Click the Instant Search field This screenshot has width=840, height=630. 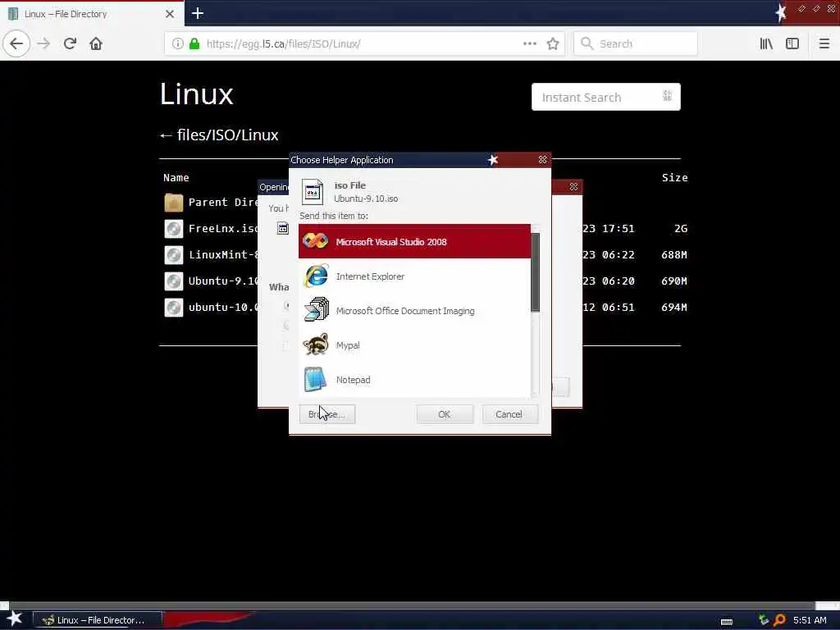pos(606,97)
